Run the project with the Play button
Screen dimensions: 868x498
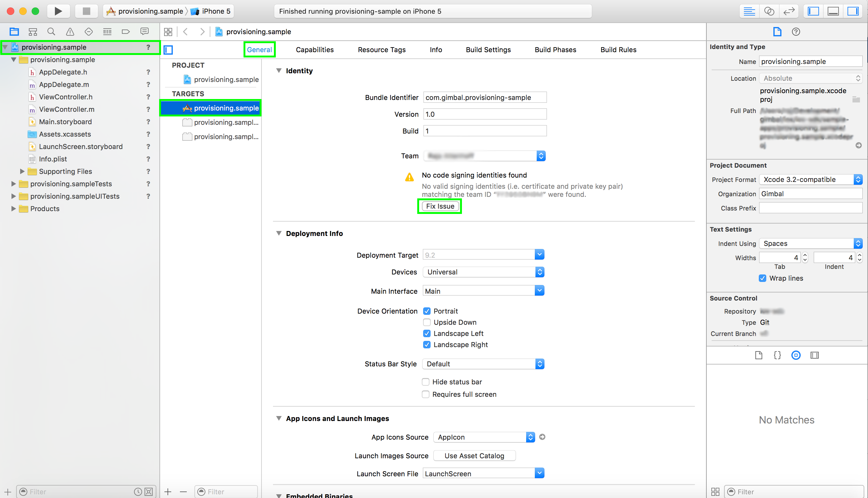pos(58,11)
